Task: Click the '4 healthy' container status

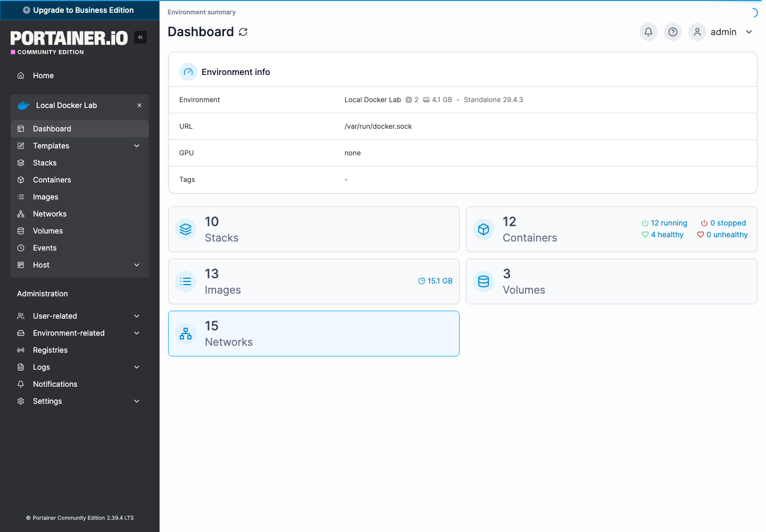Action: point(663,235)
